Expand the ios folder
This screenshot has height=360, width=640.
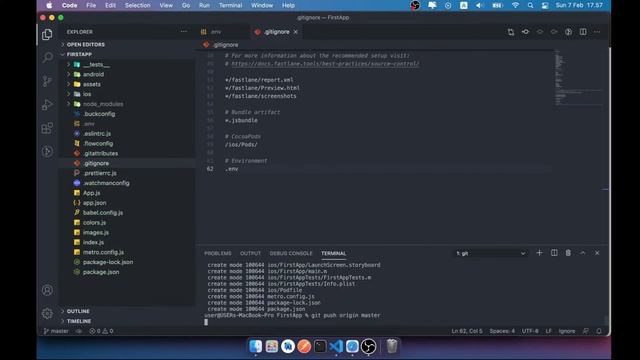tap(87, 94)
